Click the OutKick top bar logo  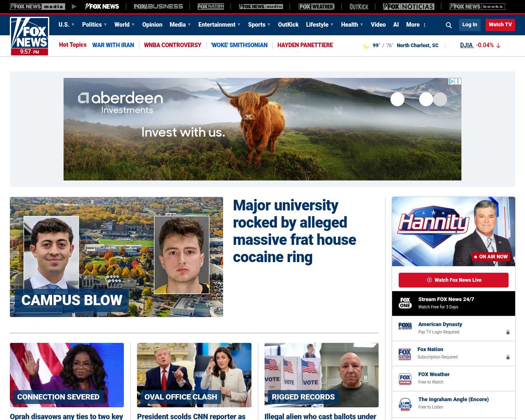(x=359, y=7)
